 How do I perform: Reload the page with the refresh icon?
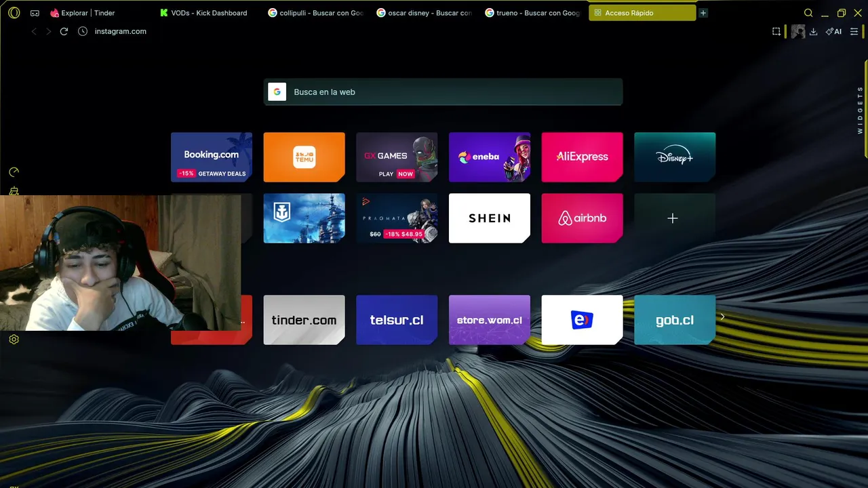pos(64,31)
